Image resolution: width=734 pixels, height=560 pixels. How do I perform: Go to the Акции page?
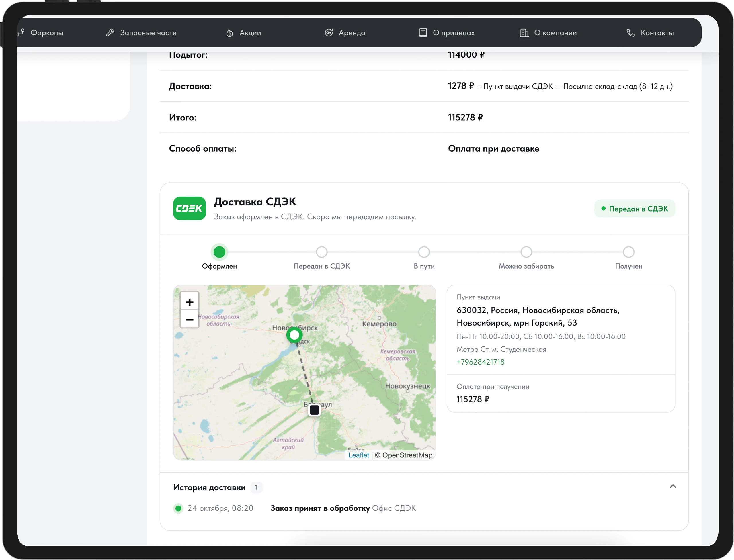250,33
